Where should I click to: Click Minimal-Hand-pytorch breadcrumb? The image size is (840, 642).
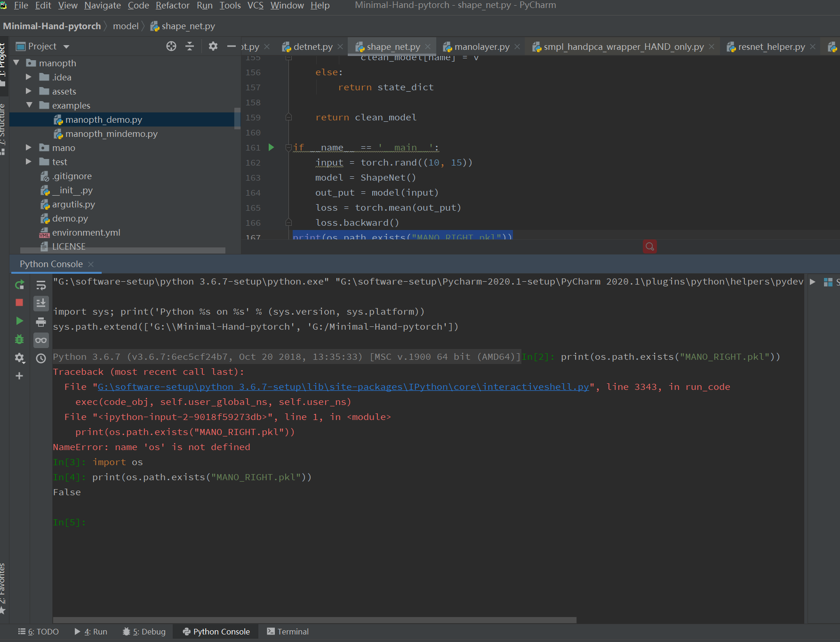(x=52, y=26)
